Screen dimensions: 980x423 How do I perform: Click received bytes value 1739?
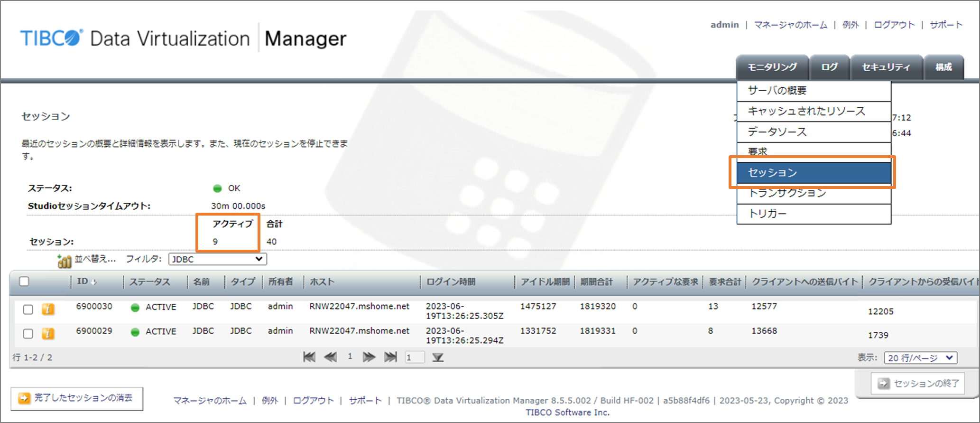click(x=878, y=335)
